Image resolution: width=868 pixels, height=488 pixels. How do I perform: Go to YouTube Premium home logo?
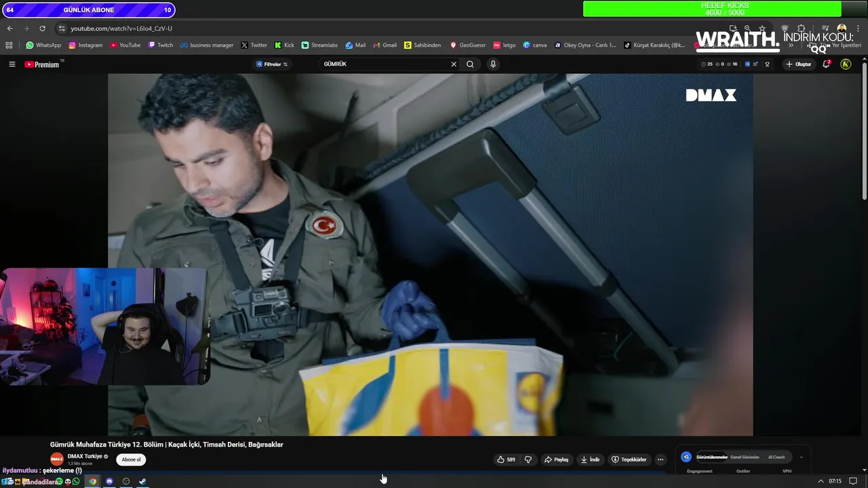coord(41,64)
